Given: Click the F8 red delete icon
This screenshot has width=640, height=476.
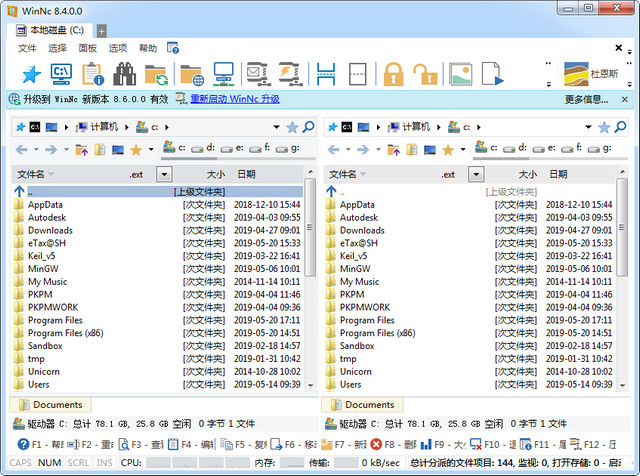Looking at the screenshot, I should point(377,443).
